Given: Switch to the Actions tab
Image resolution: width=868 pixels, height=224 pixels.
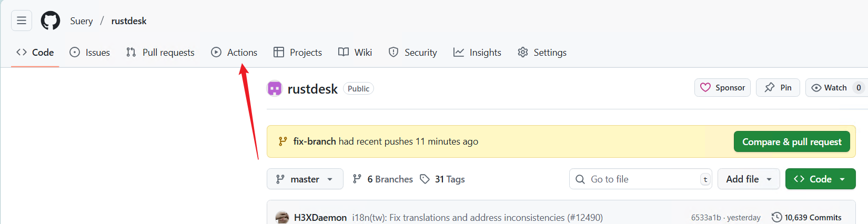Looking at the screenshot, I should click(234, 53).
